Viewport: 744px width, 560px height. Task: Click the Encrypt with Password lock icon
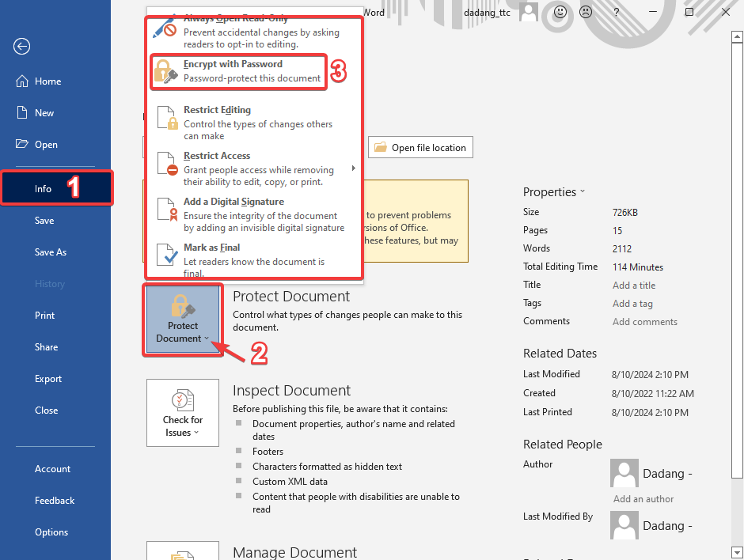pos(165,72)
